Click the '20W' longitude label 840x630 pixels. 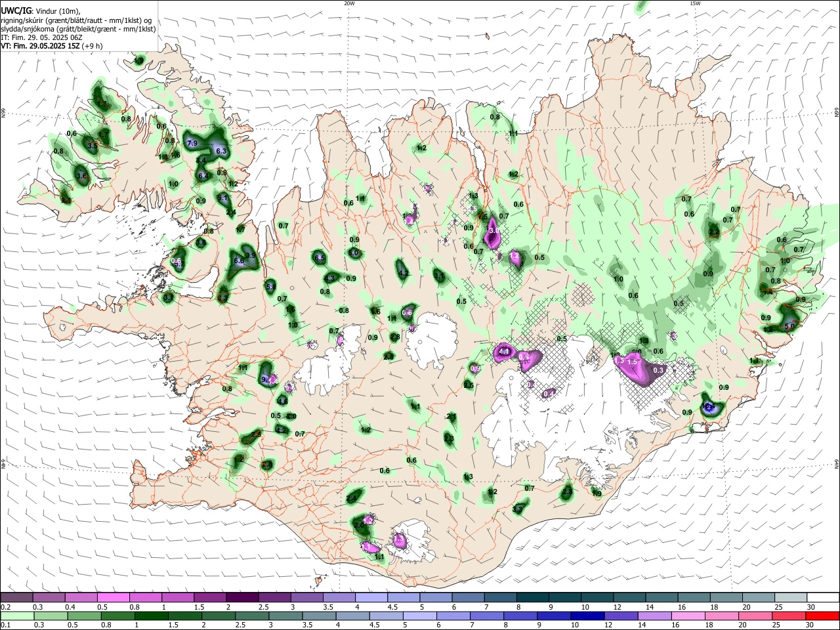(x=349, y=3)
